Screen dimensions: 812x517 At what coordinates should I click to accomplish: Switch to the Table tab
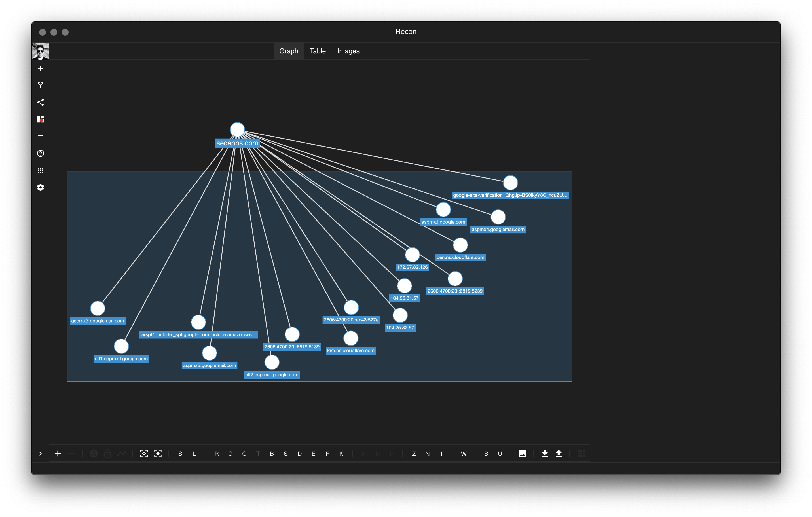click(317, 51)
